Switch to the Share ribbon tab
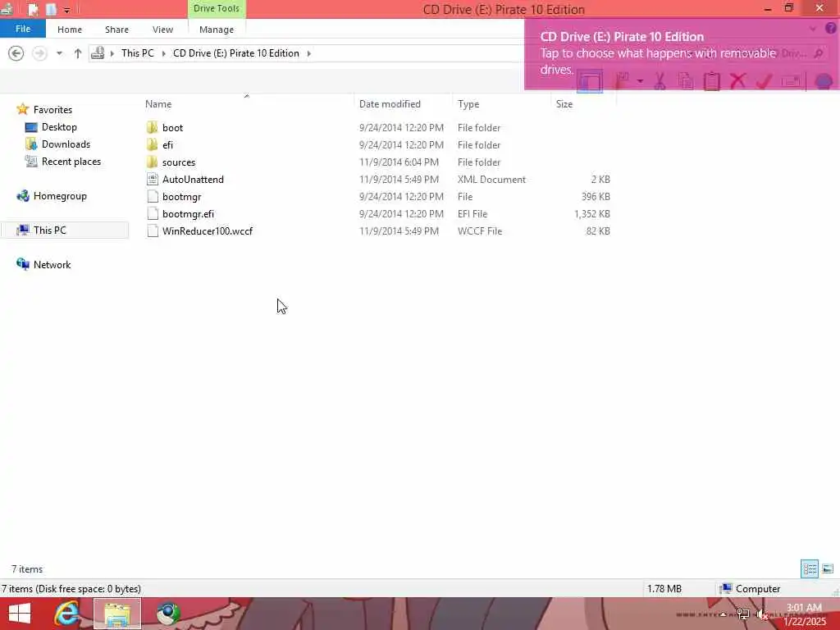The image size is (840, 630). point(116,30)
